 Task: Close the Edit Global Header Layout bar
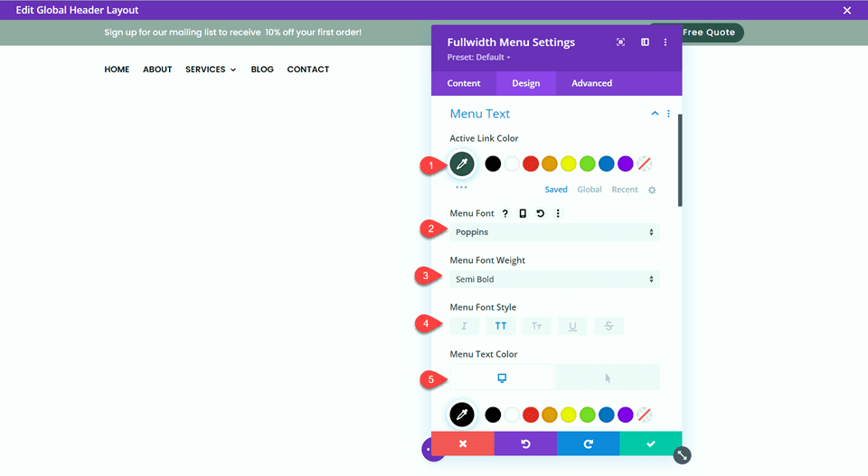(847, 10)
